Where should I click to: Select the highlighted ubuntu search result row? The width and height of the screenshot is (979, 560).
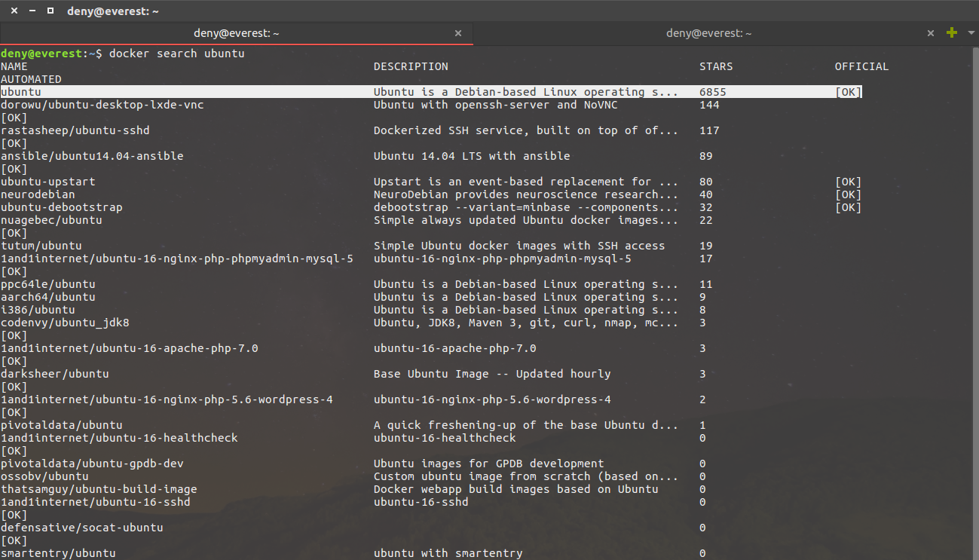pyautogui.click(x=226, y=91)
